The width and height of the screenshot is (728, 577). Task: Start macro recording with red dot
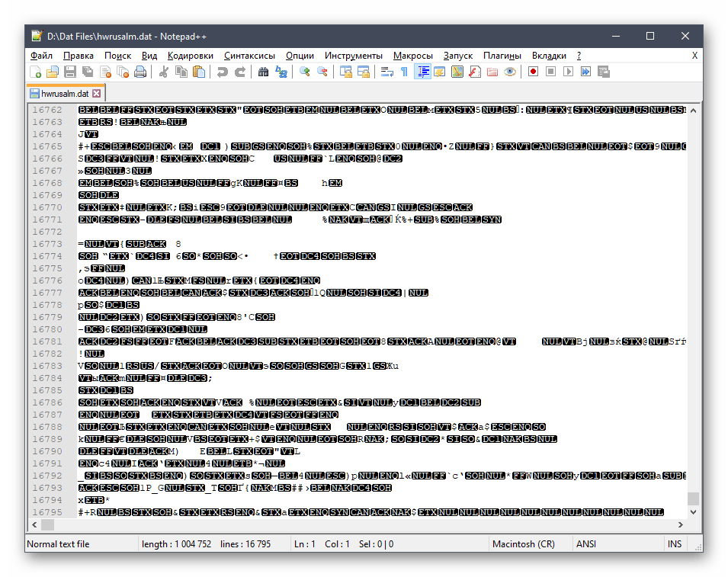(x=533, y=72)
